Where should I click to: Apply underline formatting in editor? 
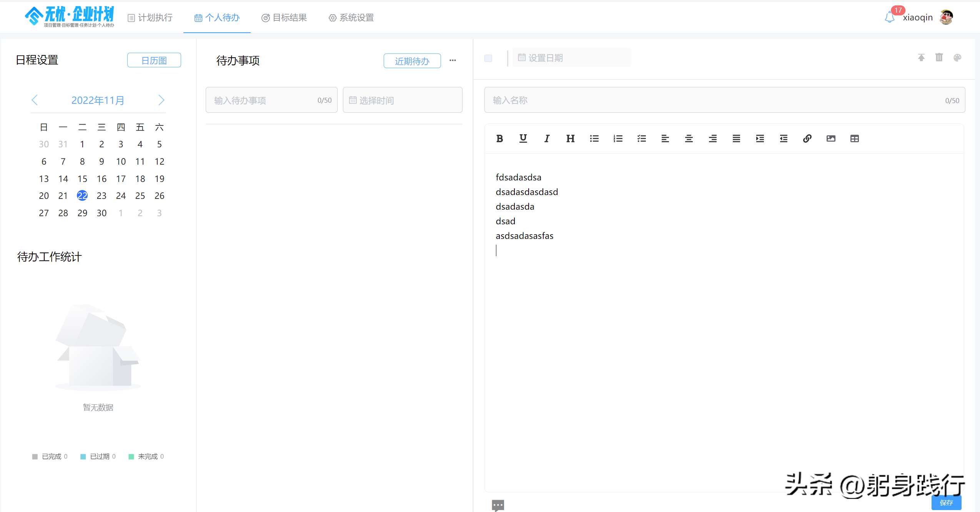click(523, 138)
